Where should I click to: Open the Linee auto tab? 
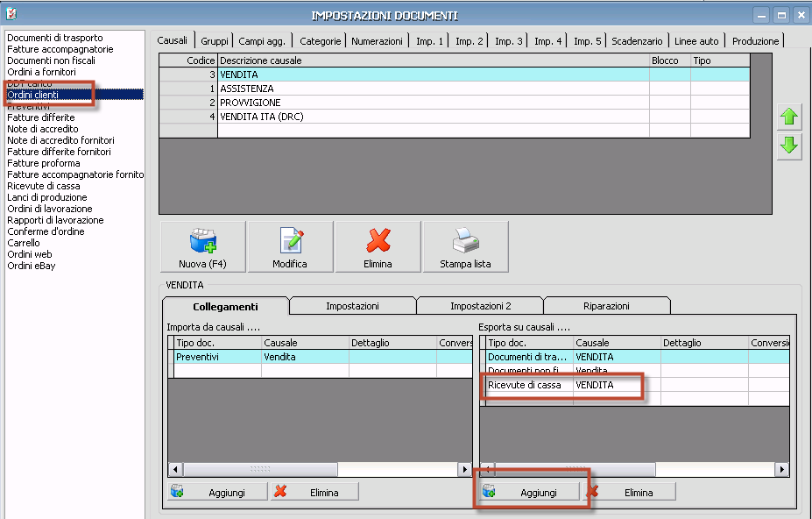pyautogui.click(x=696, y=41)
